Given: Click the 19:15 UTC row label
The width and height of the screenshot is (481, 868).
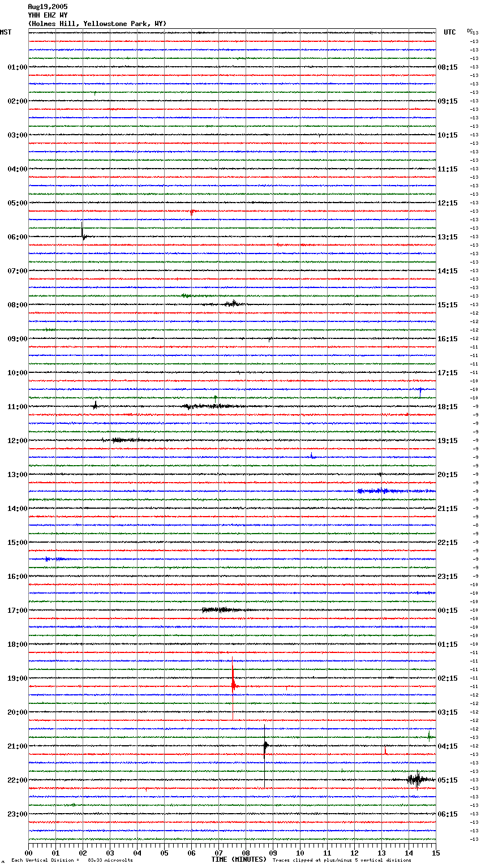Looking at the screenshot, I should coord(448,441).
